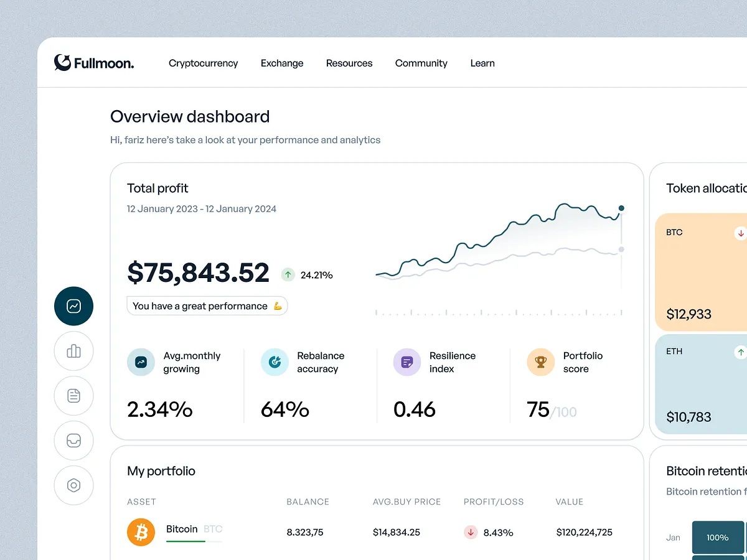Click the great performance message chip
747x560 pixels.
(207, 306)
